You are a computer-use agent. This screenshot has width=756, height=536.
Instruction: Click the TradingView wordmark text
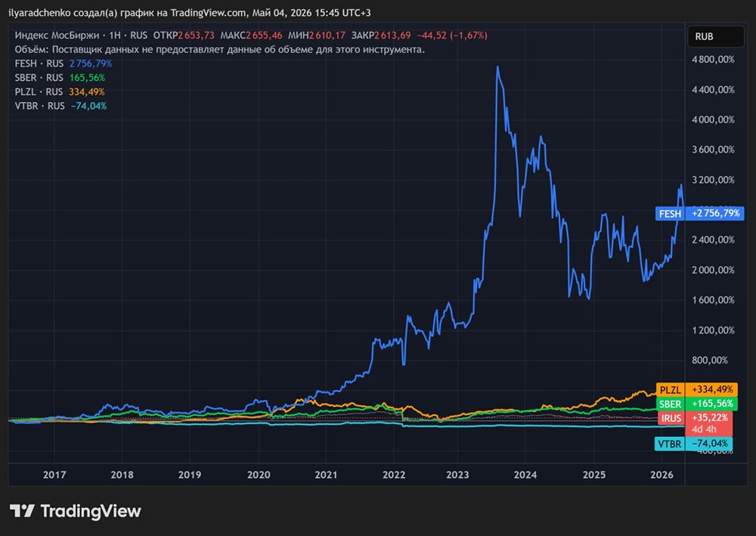[x=91, y=511]
